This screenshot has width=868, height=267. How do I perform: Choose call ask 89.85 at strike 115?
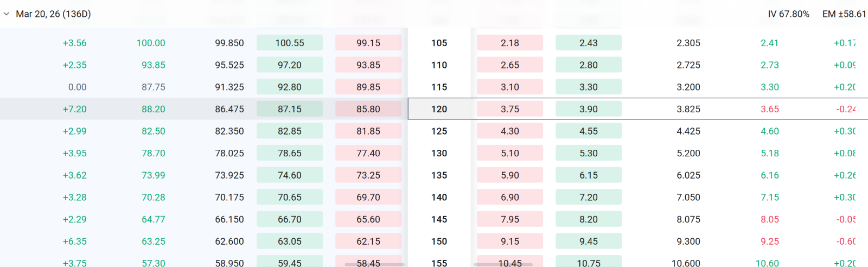(368, 87)
